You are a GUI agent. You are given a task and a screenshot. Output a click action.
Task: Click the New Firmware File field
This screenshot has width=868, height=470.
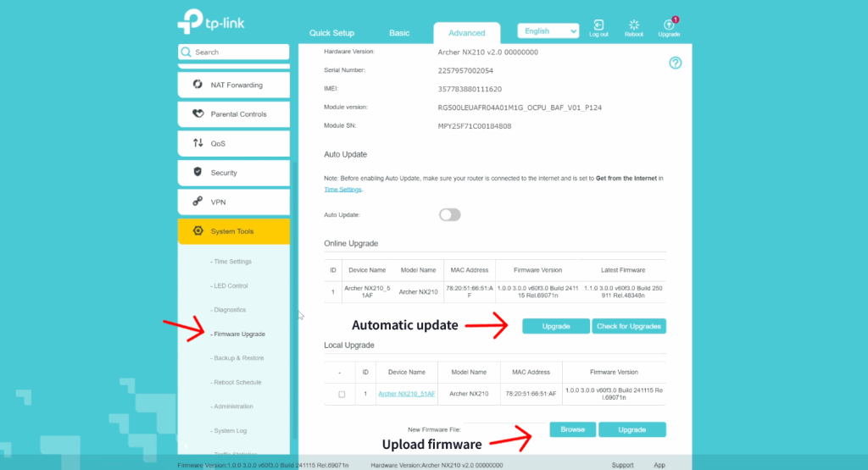click(505, 429)
